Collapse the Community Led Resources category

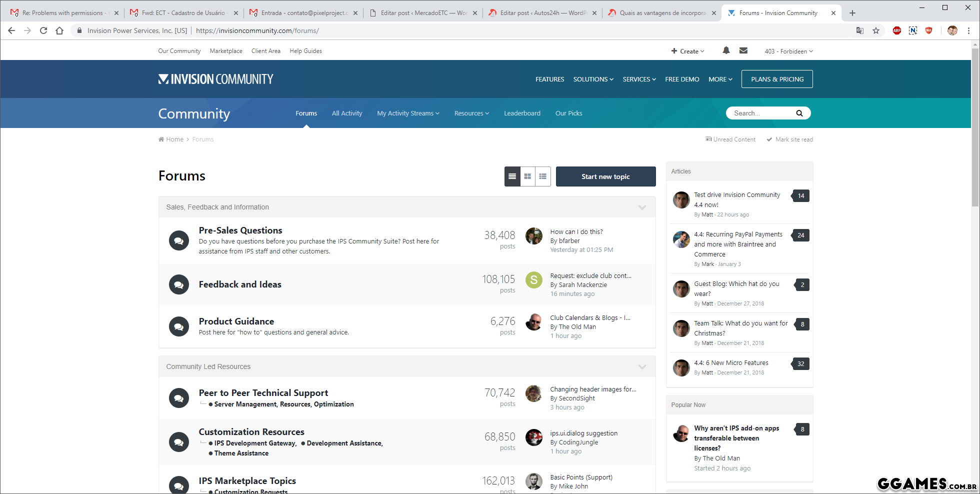click(x=642, y=367)
